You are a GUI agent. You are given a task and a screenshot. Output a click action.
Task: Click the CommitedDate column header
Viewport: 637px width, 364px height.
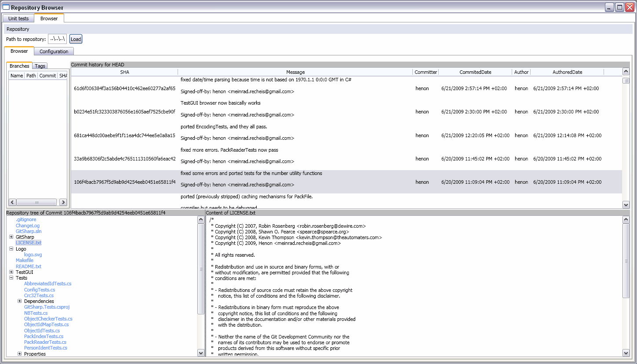tap(475, 72)
